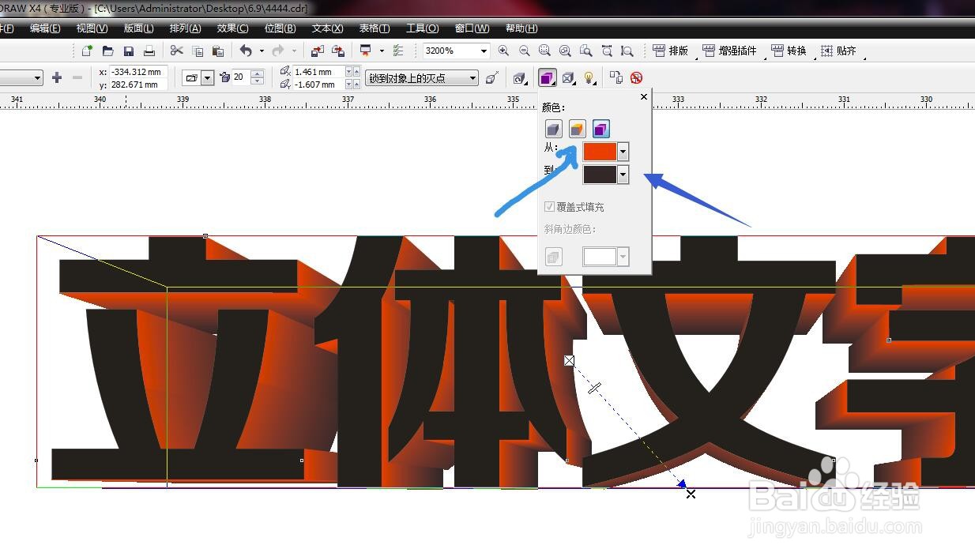Click the x position field -334.312 mm

pyautogui.click(x=138, y=72)
